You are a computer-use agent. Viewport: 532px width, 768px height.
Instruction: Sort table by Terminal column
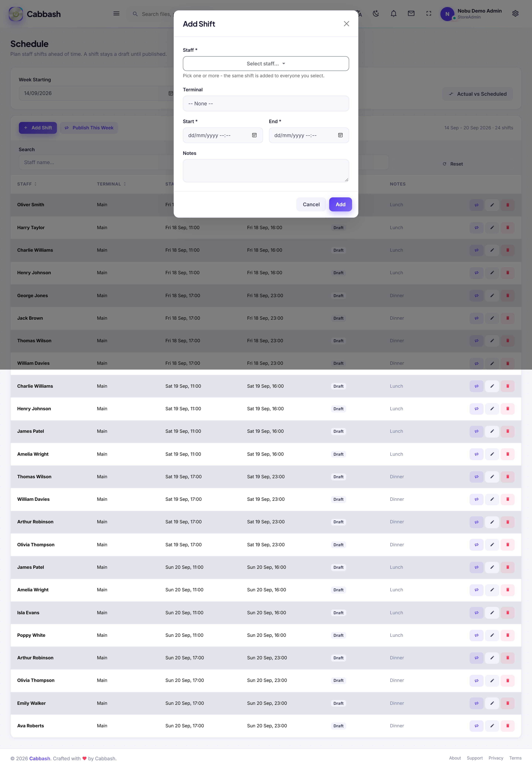pyautogui.click(x=111, y=184)
